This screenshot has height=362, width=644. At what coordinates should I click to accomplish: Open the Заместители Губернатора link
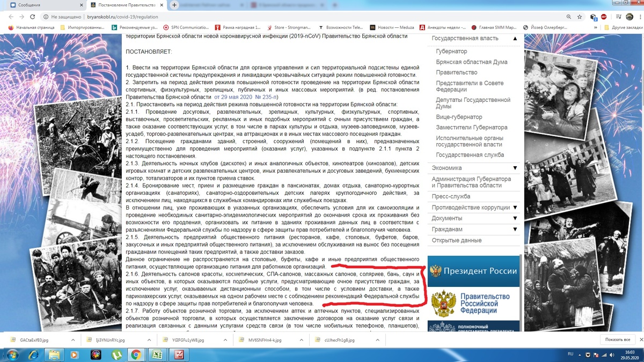coord(472,128)
